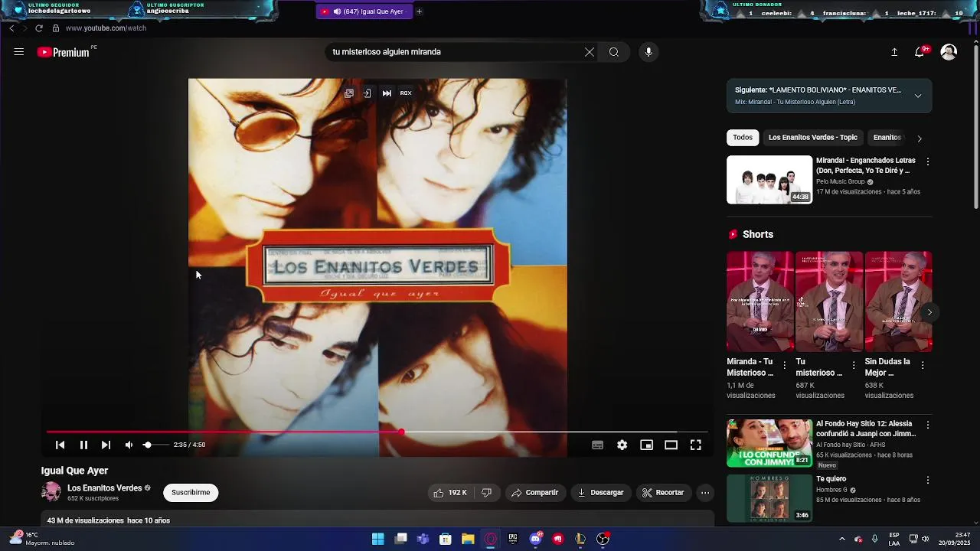Image resolution: width=980 pixels, height=551 pixels.
Task: Select the partially visible Enanitos chip
Action: (887, 138)
